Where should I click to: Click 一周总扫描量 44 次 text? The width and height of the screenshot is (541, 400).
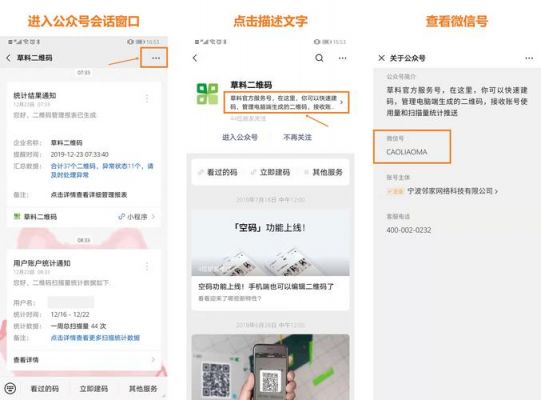[x=78, y=326]
